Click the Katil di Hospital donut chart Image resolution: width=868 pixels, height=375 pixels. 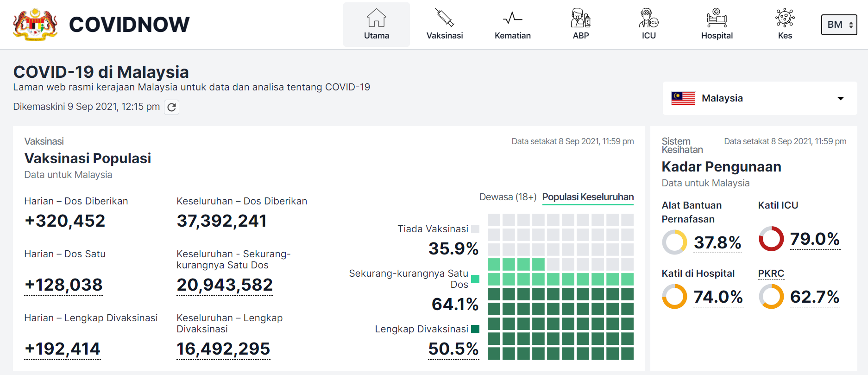[674, 296]
